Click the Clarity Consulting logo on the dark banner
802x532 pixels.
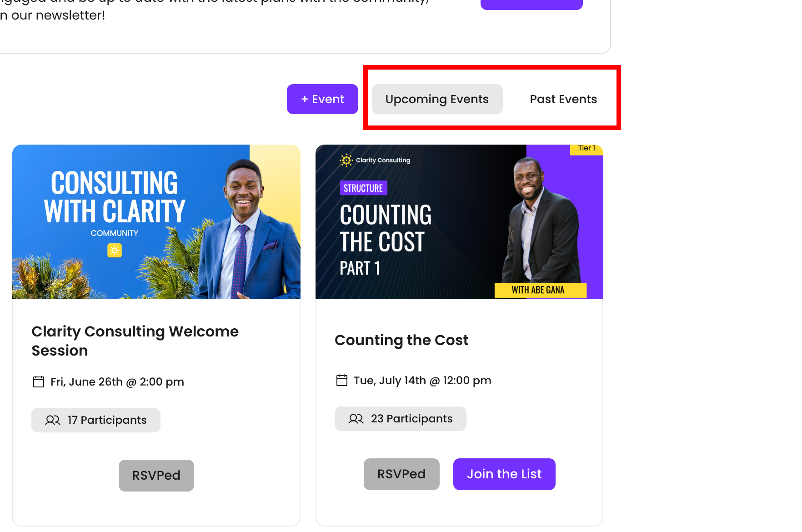pyautogui.click(x=375, y=160)
